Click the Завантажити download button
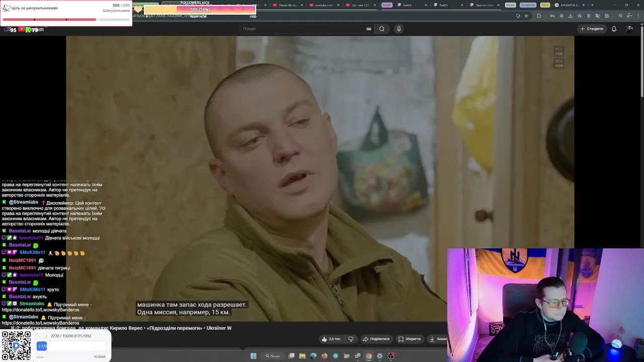This screenshot has height=362, width=644. click(437, 339)
